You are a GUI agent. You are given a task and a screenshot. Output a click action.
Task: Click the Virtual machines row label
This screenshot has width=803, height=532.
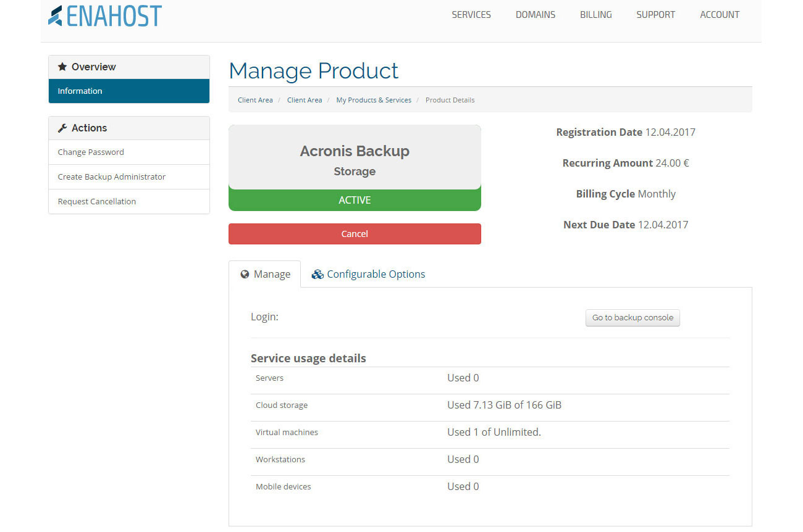tap(287, 433)
